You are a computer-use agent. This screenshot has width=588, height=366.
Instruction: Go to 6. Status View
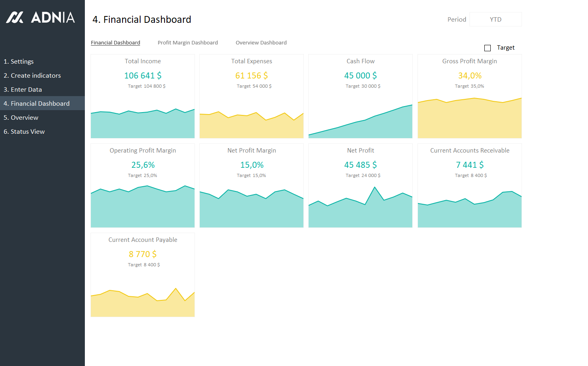point(24,132)
